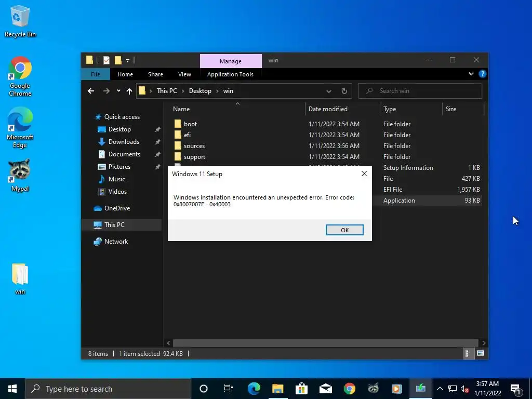Screen dimensions: 532x399
Task: Go forward in Explorer navigation
Action: [106, 91]
